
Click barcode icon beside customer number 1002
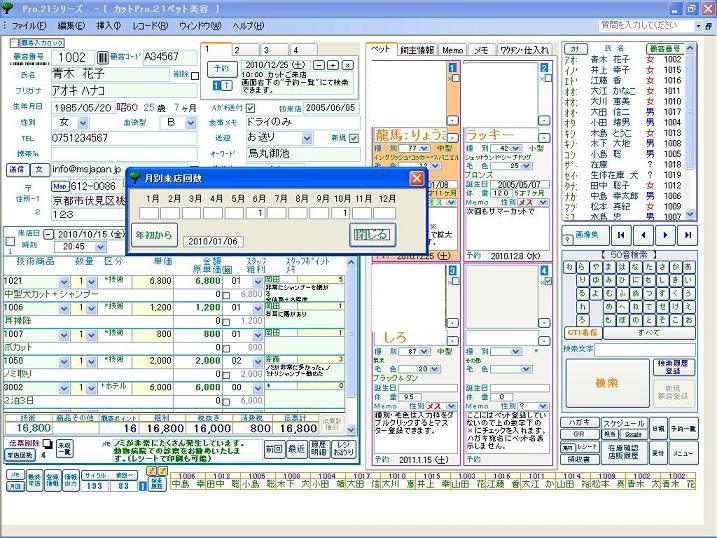coord(102,58)
